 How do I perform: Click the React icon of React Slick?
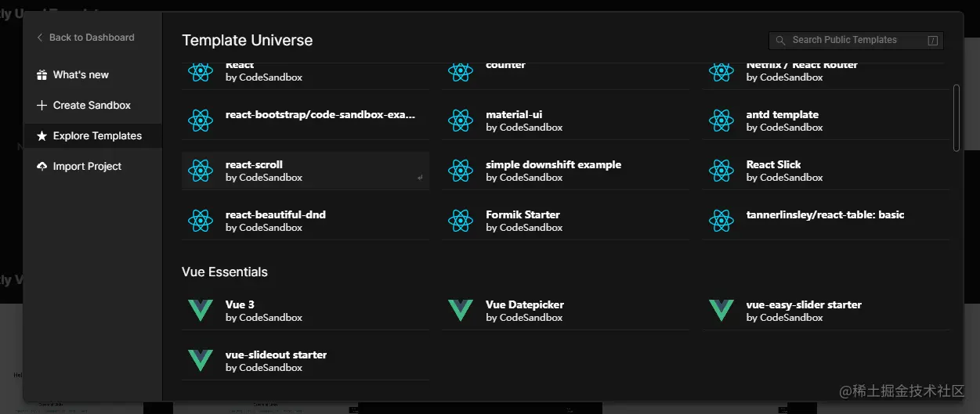(721, 171)
